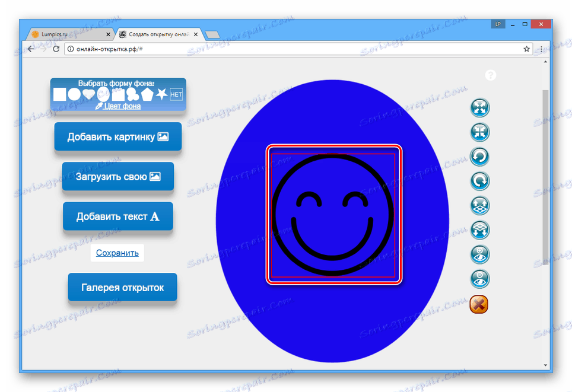Viewport: 572px width, 392px height.
Task: Rotate the selected image counterclockwise
Action: pyautogui.click(x=479, y=157)
